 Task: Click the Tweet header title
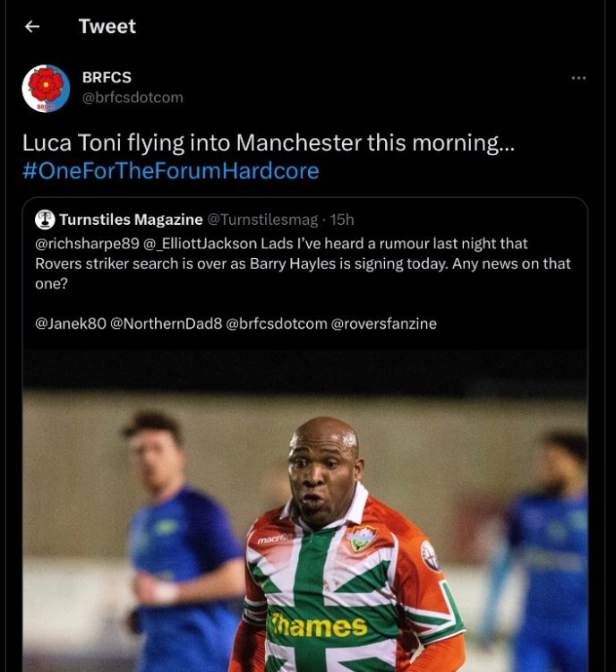tap(107, 27)
